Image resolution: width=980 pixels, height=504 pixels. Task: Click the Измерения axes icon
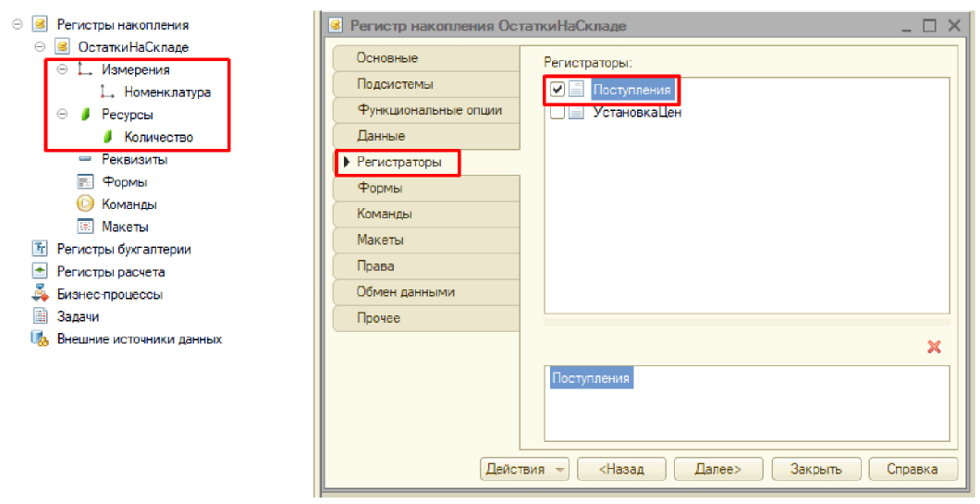point(85,69)
